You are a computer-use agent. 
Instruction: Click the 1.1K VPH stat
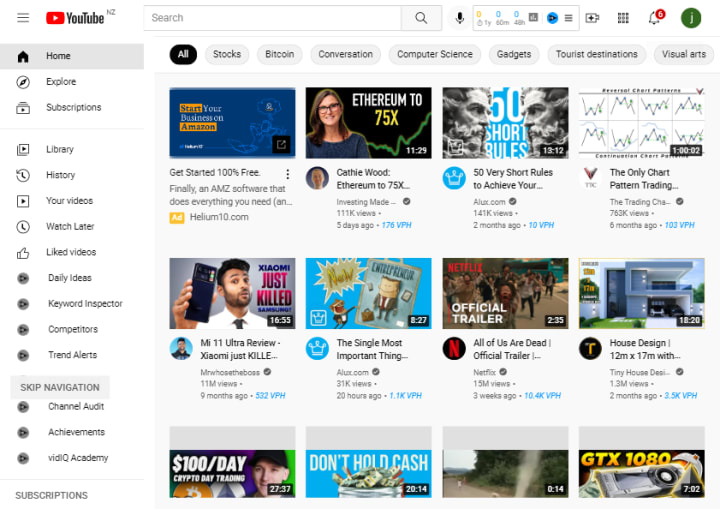(x=405, y=396)
